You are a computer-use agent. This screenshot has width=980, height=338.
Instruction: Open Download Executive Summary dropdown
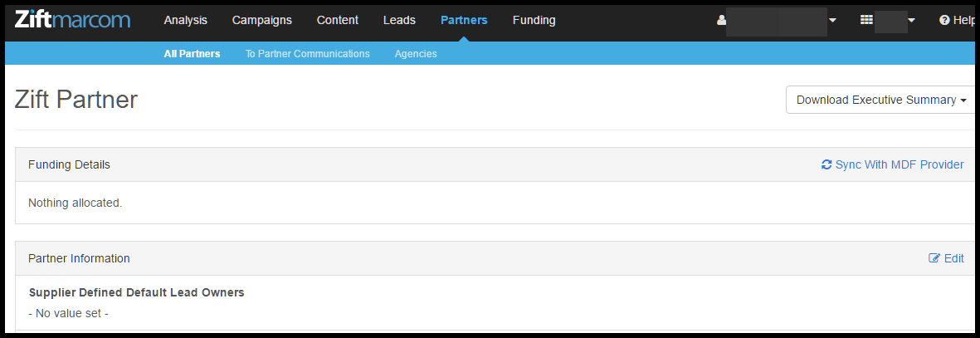[880, 100]
